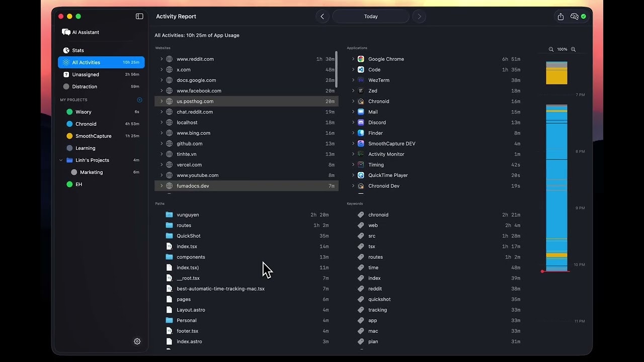This screenshot has height=362, width=644.
Task: Expand the Code application row
Action: coord(353,69)
